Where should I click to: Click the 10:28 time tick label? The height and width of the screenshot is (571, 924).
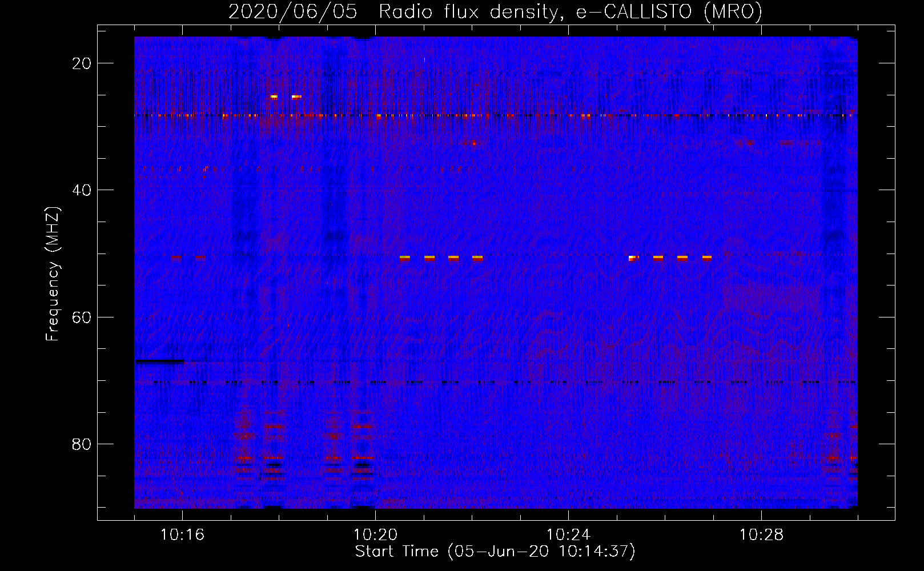click(x=761, y=535)
